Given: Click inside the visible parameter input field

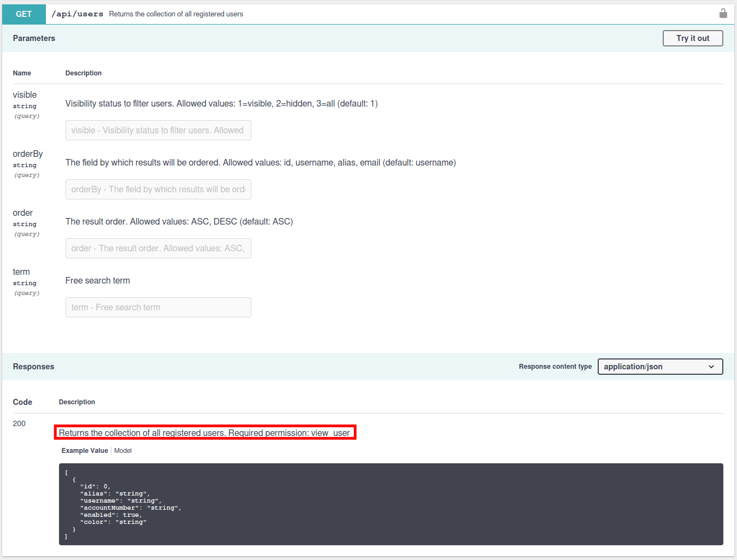Looking at the screenshot, I should tap(158, 130).
